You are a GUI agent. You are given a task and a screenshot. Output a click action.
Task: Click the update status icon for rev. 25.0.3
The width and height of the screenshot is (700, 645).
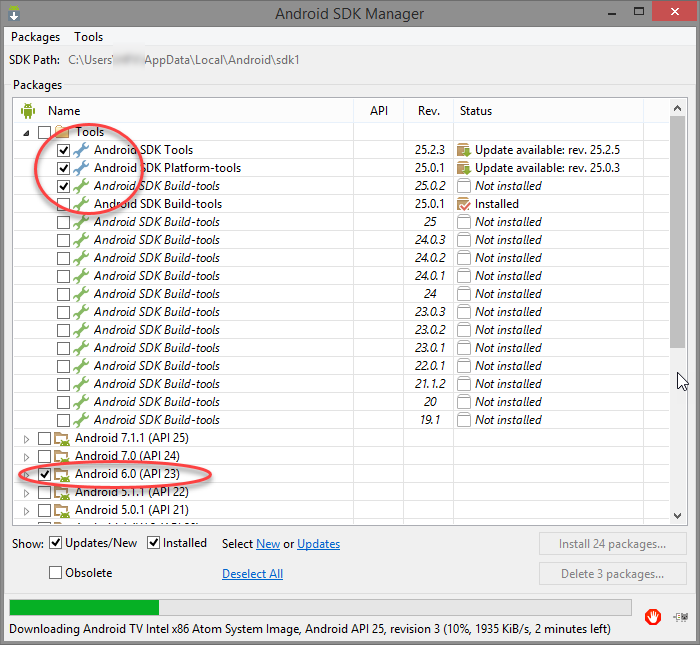(464, 168)
